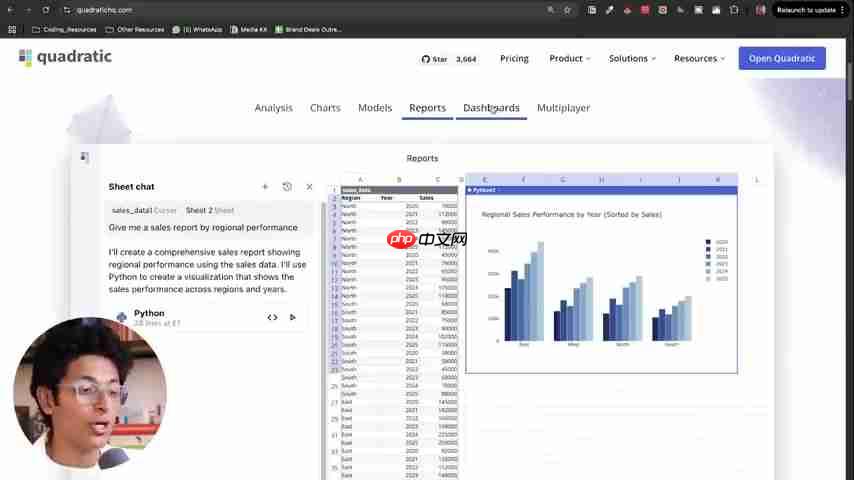
Task: Click the quadratic logo
Action: pyautogui.click(x=65, y=57)
